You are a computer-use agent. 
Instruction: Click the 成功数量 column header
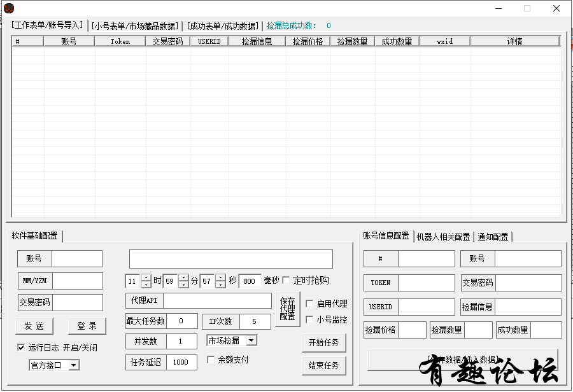(397, 41)
